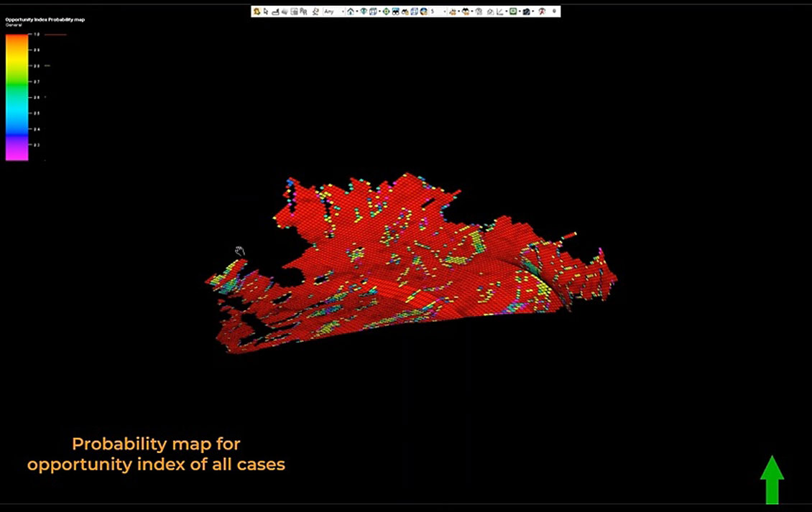Click the numeric field showing 5
Screen dimensions: 812x512
point(438,11)
